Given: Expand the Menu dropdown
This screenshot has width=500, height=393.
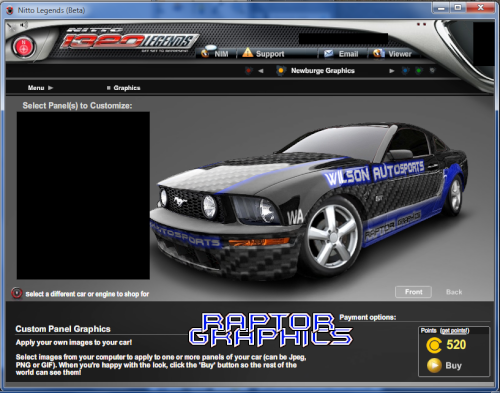Looking at the screenshot, I should tap(40, 88).
